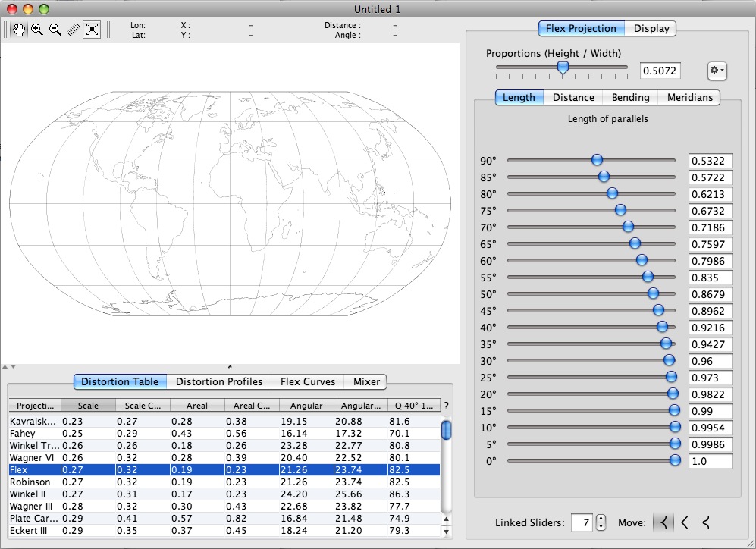Viewport: 756px width, 549px height.
Task: Click the Scale C... column header
Action: 143,406
